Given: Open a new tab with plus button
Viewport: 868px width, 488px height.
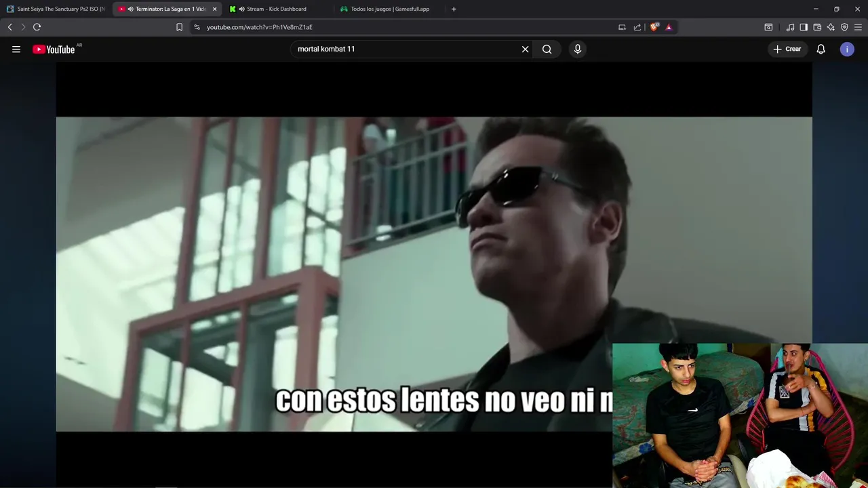Looking at the screenshot, I should coord(454,9).
